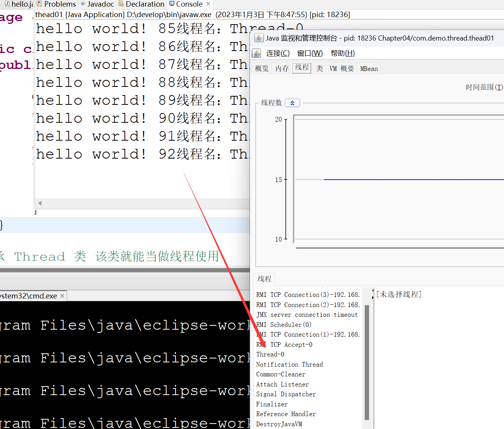Select the Reference Handler thread

[286, 414]
